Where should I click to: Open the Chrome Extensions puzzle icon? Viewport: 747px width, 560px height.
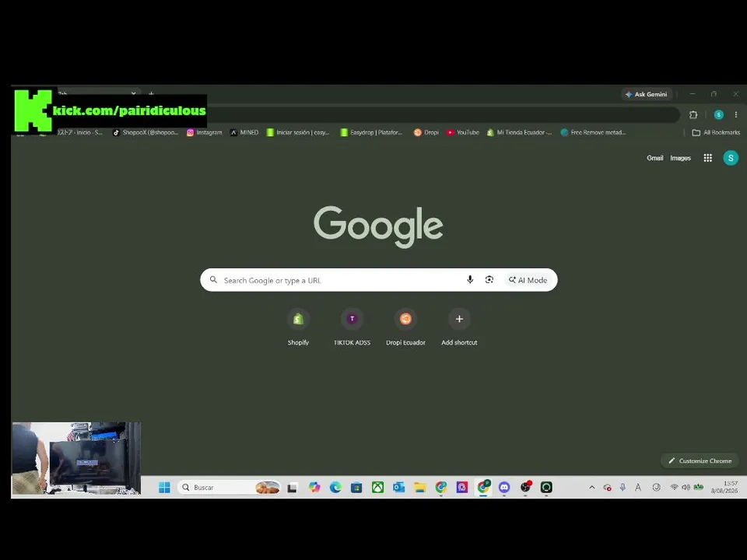[x=693, y=115]
